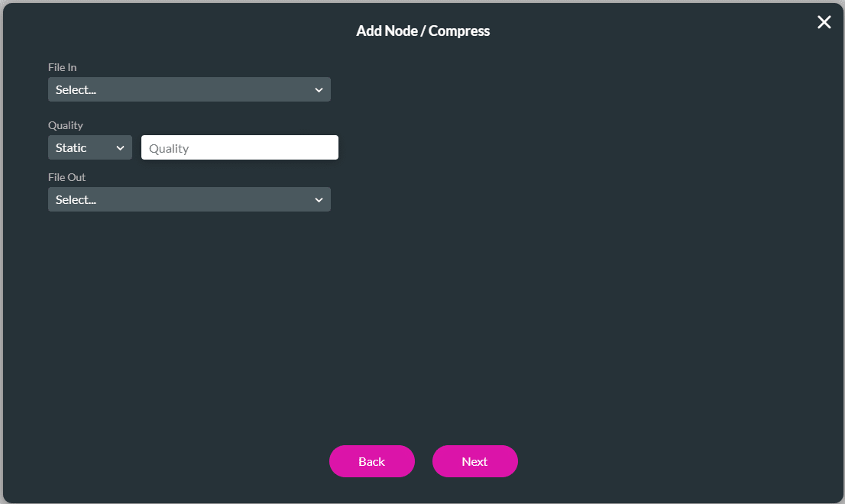Close the Add Node dialog with the X
This screenshot has height=504, width=845.
pos(824,22)
